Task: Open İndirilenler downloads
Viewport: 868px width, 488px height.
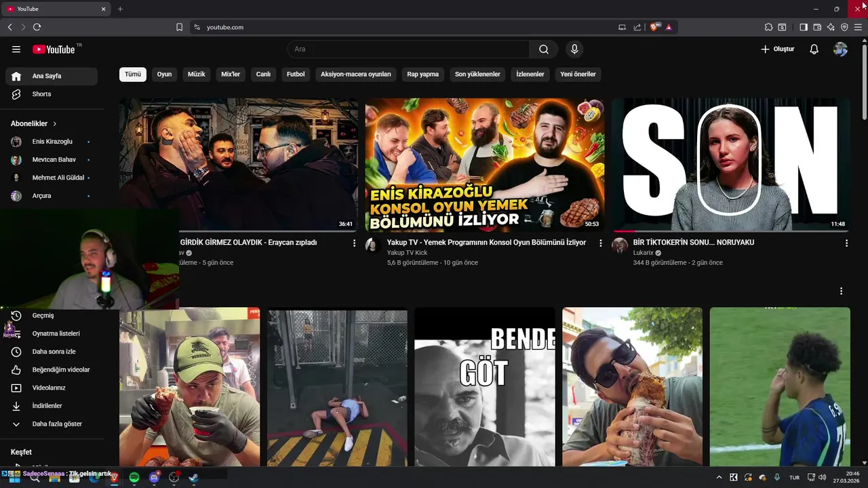Action: (52, 406)
